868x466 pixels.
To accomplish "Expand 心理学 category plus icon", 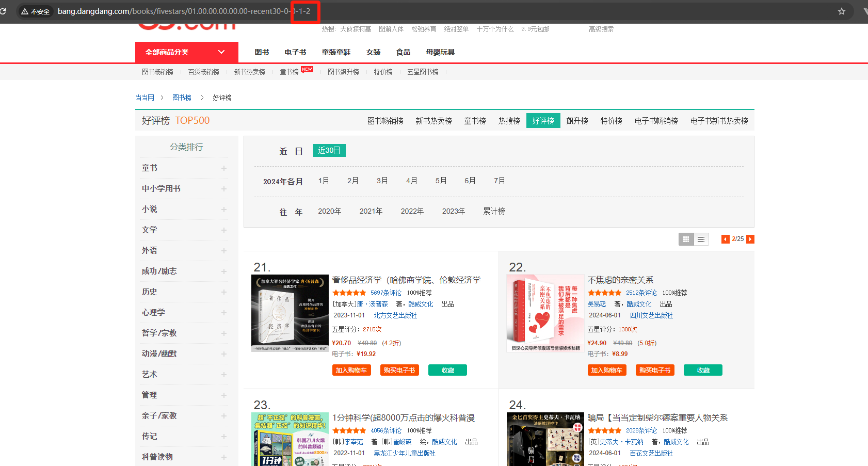I will 224,313.
